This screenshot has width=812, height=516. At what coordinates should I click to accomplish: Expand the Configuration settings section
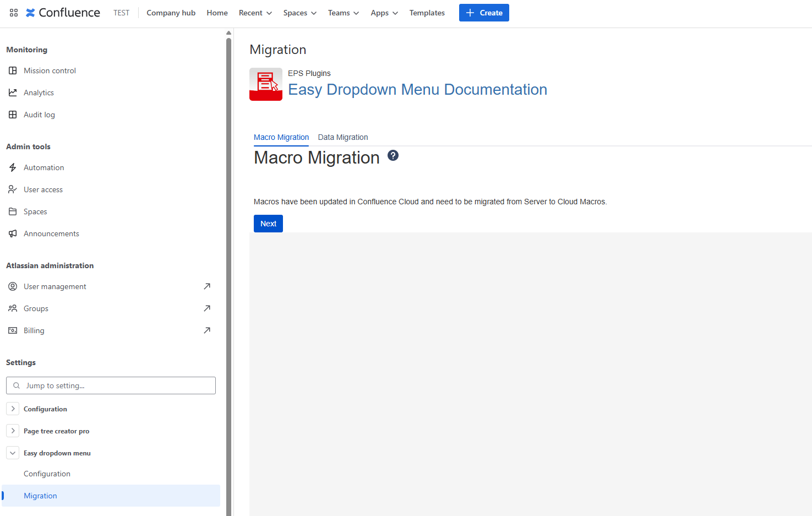point(13,409)
